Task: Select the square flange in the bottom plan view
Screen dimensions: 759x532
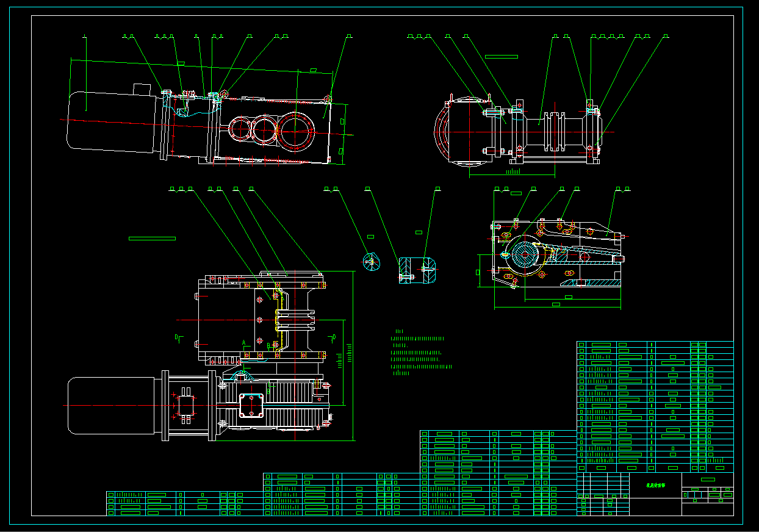Action: (251, 406)
